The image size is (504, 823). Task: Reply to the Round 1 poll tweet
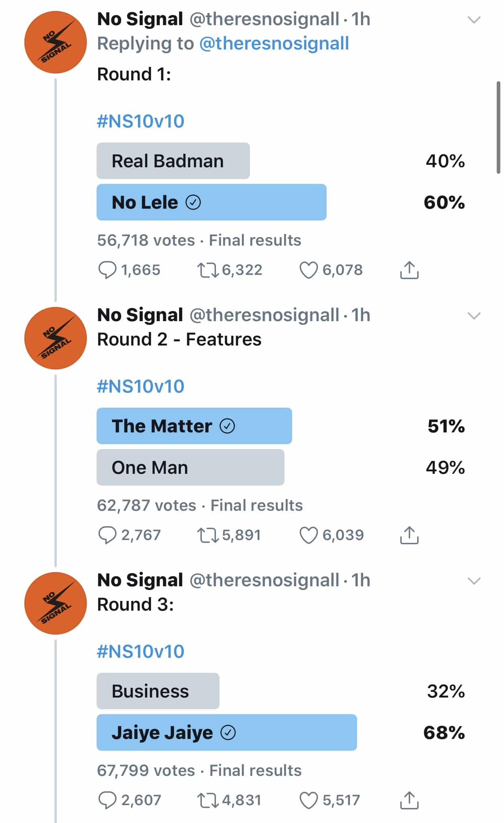[108, 270]
